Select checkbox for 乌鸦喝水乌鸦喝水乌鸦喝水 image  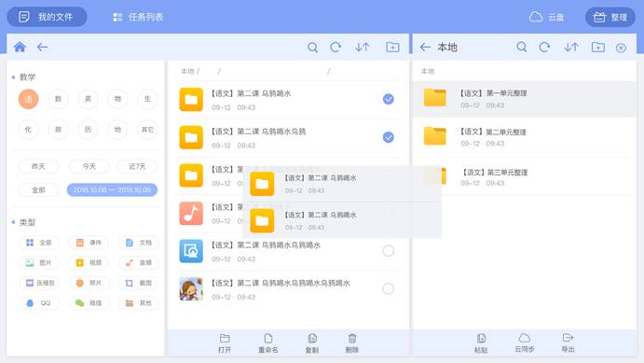point(388,288)
